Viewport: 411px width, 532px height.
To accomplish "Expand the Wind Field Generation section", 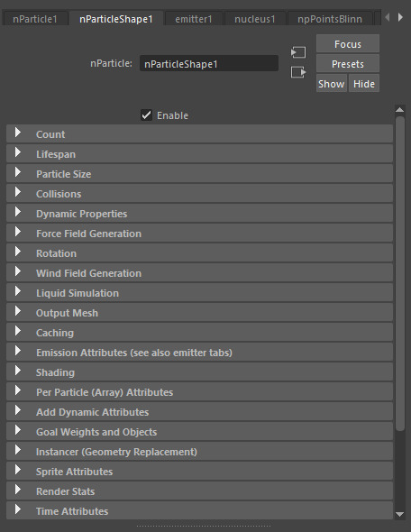I will click(x=199, y=273).
